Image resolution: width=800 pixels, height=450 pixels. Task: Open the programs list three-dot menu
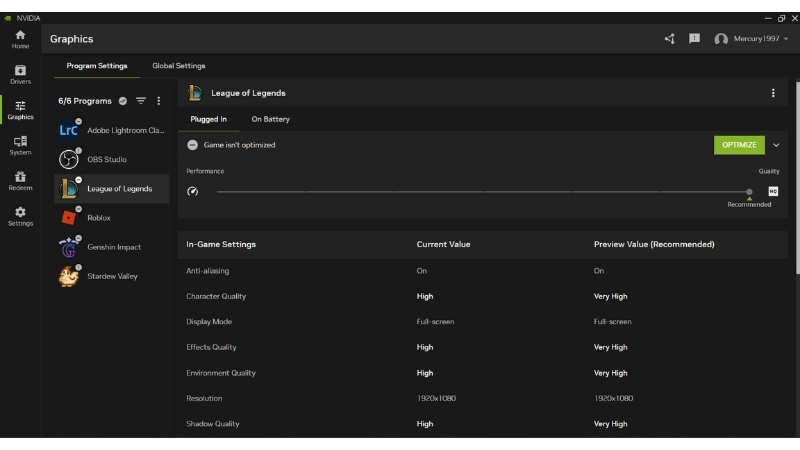pos(158,101)
